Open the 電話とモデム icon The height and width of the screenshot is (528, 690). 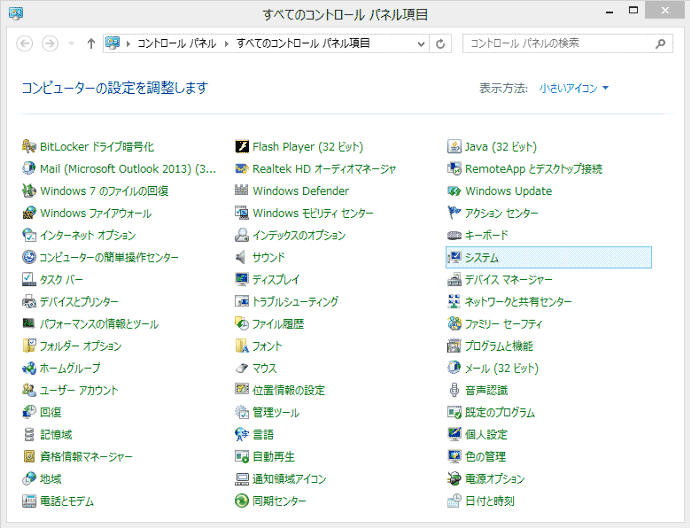tap(29, 501)
